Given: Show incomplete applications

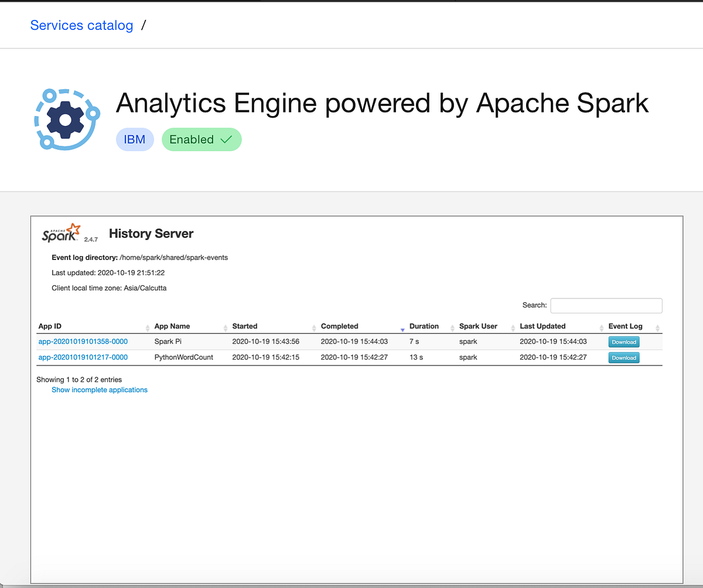Looking at the screenshot, I should tap(99, 389).
